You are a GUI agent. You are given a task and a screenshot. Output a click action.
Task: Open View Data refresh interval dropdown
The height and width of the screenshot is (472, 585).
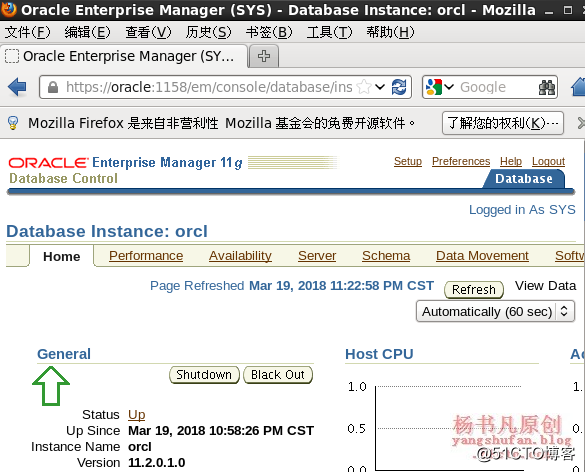click(495, 311)
